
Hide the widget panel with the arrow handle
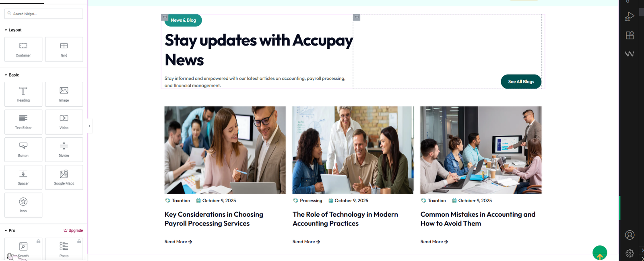89,126
